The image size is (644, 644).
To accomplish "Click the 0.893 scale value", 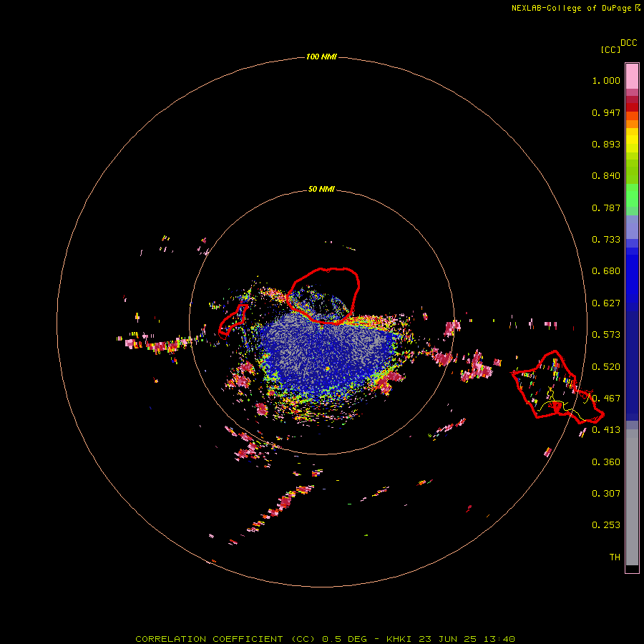I will coord(606,144).
